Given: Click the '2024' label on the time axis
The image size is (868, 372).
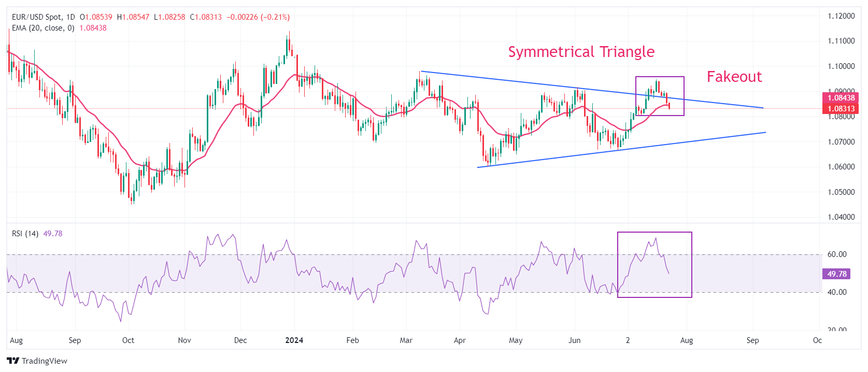Looking at the screenshot, I should point(294,340).
